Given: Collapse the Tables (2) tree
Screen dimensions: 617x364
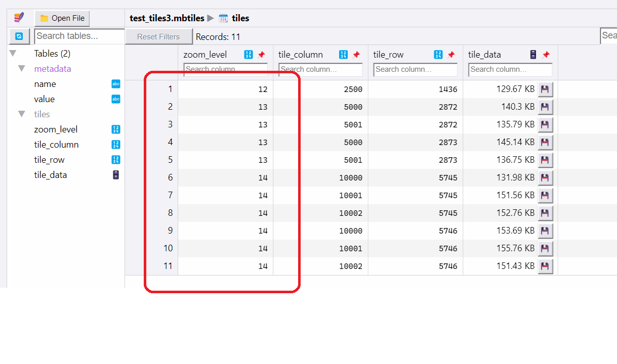Looking at the screenshot, I should (x=13, y=54).
